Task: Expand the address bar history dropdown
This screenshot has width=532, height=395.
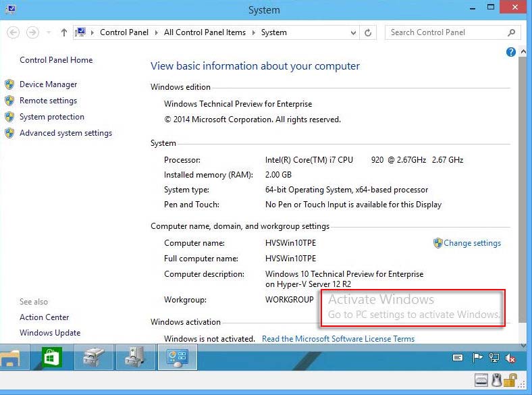Action: point(353,33)
